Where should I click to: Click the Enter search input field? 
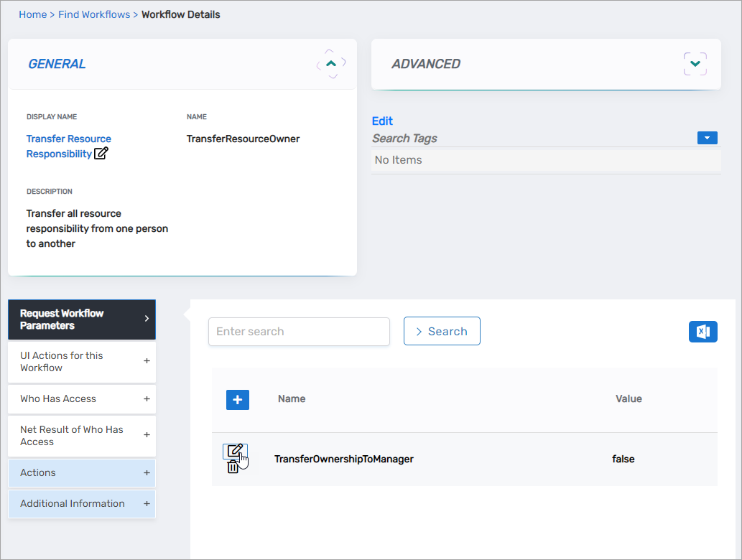tap(299, 332)
